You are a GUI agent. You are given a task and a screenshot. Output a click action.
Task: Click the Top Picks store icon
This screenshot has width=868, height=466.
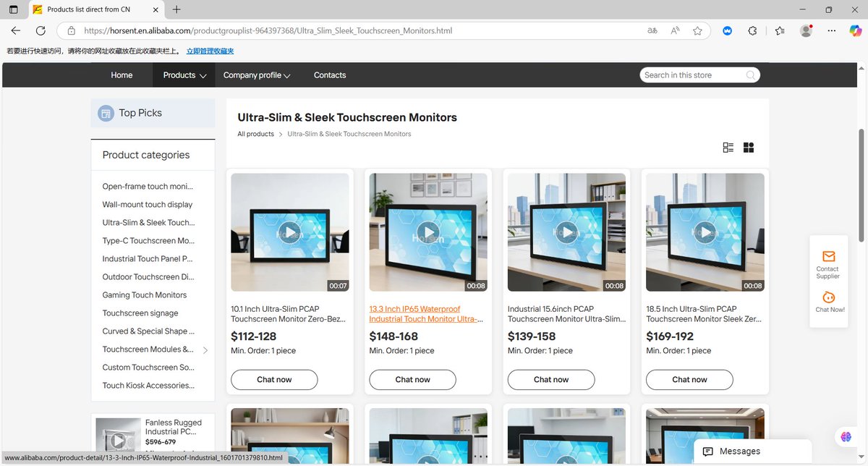point(106,113)
